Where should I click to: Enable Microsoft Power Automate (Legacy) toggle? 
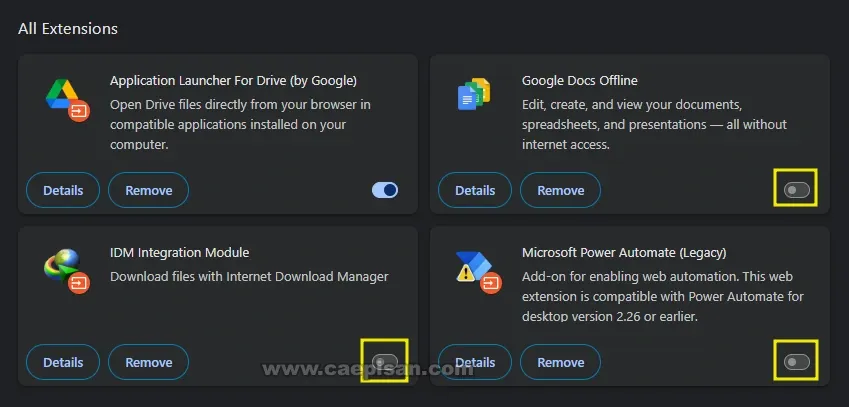point(797,362)
